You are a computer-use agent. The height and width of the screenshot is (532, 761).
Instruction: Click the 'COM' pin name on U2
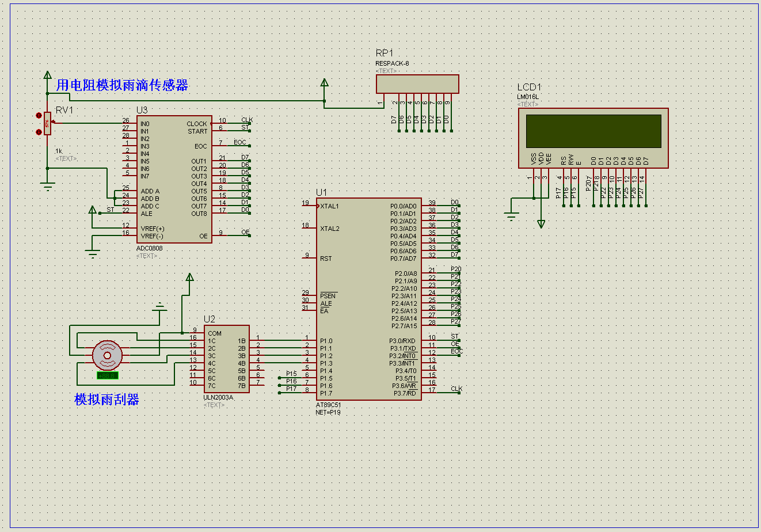[x=215, y=333]
